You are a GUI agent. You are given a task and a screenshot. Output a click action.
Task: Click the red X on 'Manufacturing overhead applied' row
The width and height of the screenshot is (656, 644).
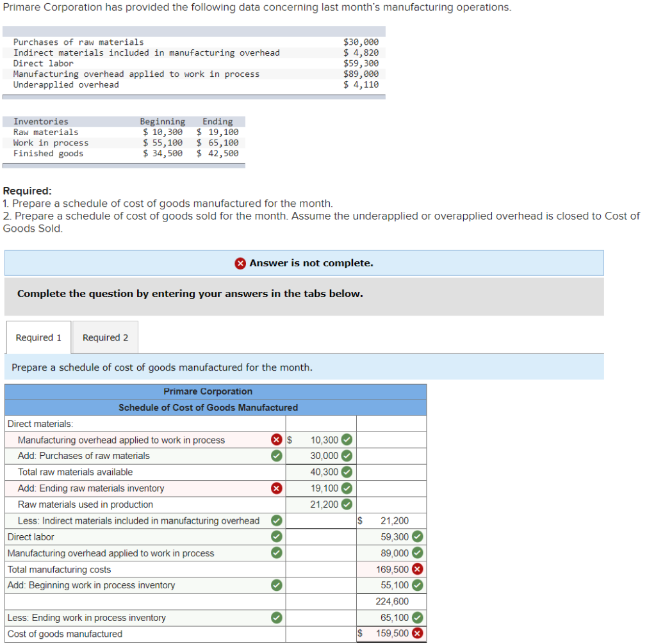(276, 439)
